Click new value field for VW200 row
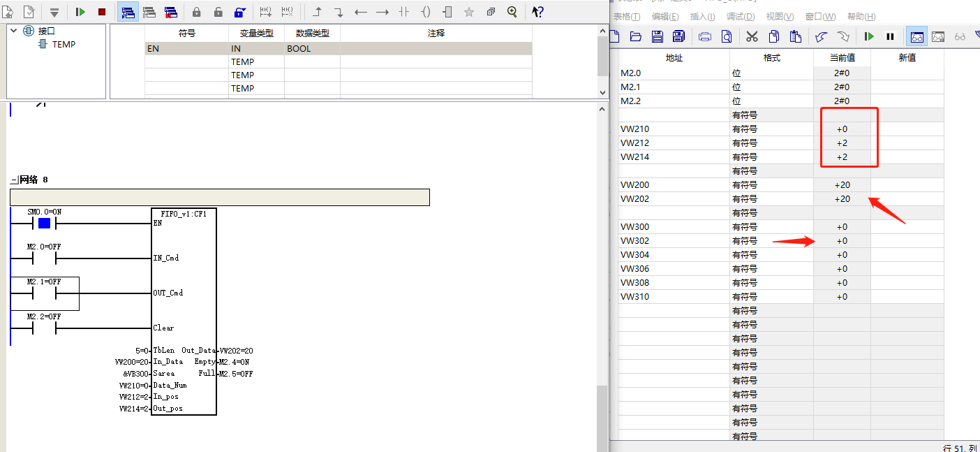 pos(907,185)
